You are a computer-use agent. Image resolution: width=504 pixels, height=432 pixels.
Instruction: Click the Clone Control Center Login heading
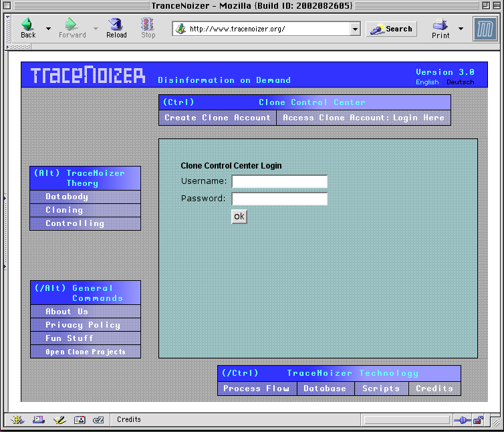[231, 166]
